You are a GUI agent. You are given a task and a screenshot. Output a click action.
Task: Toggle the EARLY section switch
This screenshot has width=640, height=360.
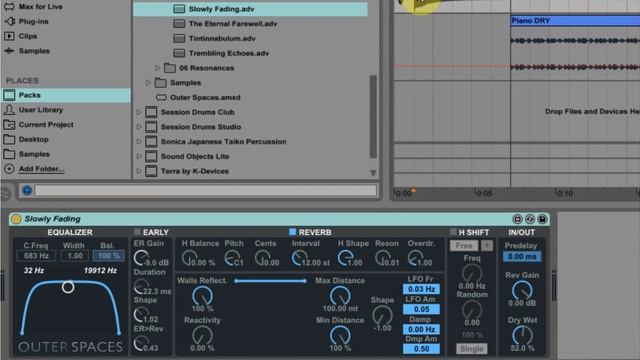138,232
